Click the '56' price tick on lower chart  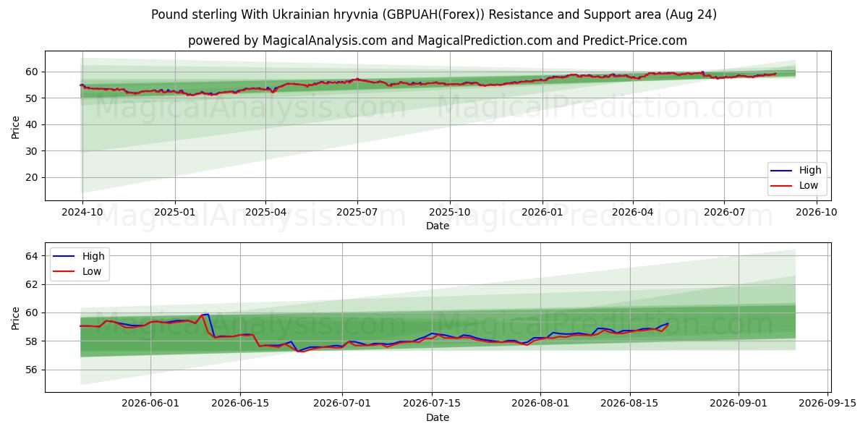tap(33, 370)
